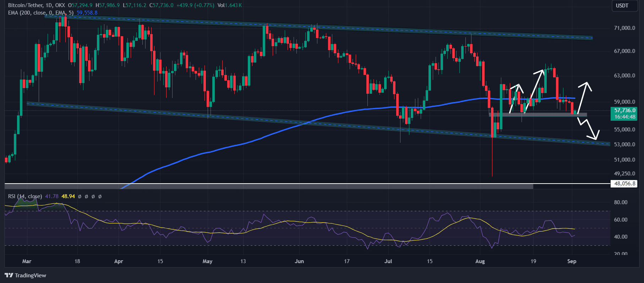Click the 53,000.00 price axis label
This screenshot has height=283, width=644.
[624, 145]
